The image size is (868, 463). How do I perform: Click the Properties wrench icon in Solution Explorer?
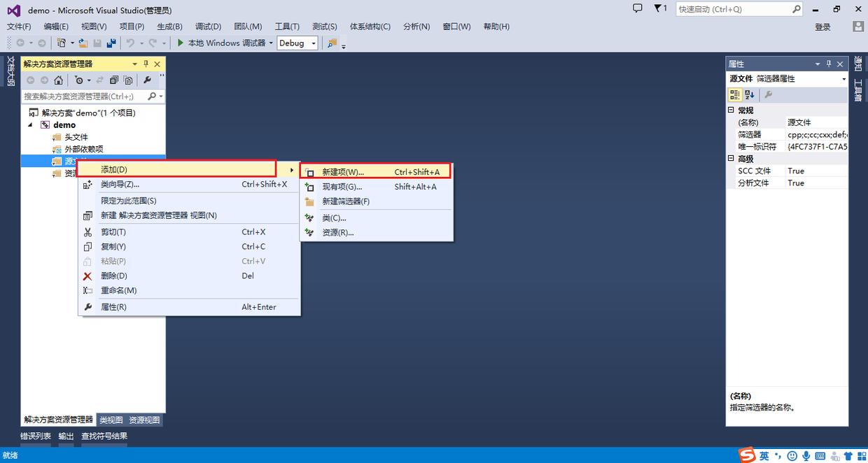[x=147, y=79]
